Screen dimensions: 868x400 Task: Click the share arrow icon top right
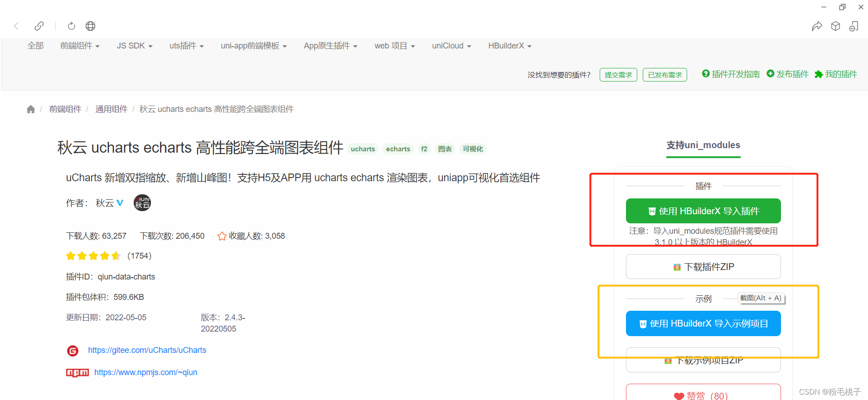817,26
